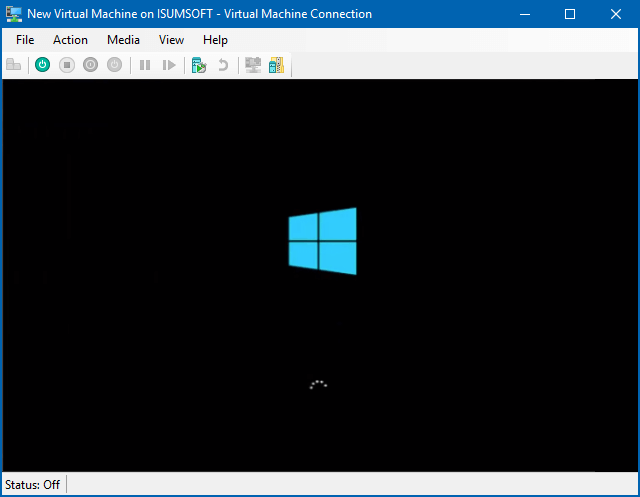Click the window icon in the title bar
This screenshot has height=497, width=640.
point(14,14)
